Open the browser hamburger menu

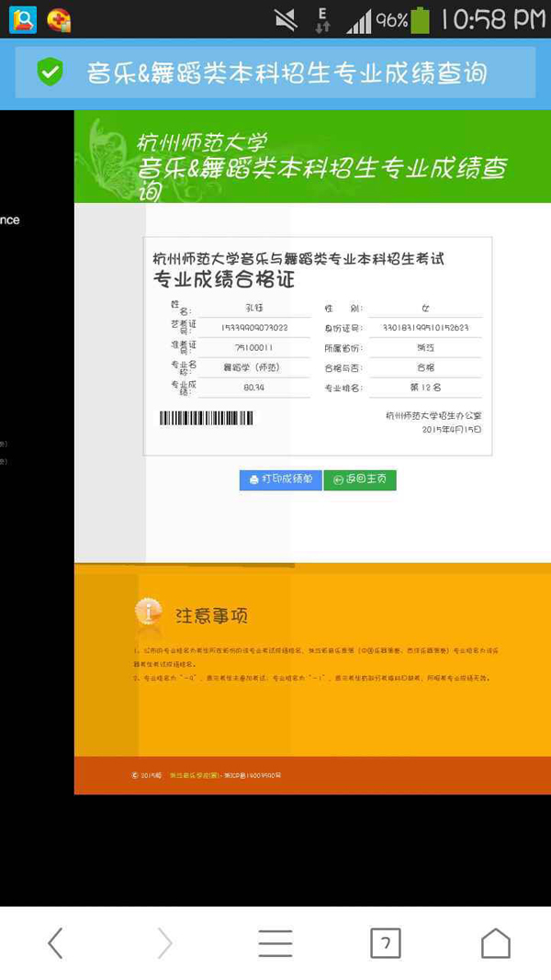pyautogui.click(x=275, y=943)
